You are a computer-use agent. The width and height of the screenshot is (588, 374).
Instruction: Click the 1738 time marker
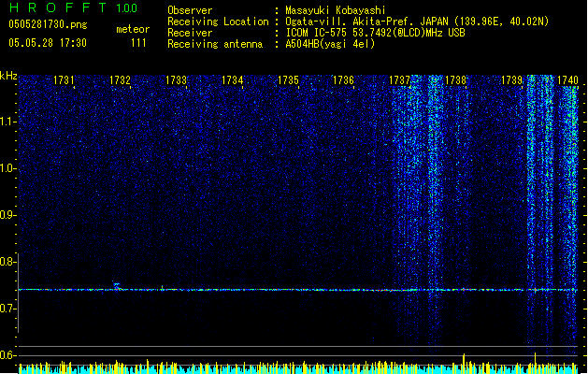click(455, 80)
